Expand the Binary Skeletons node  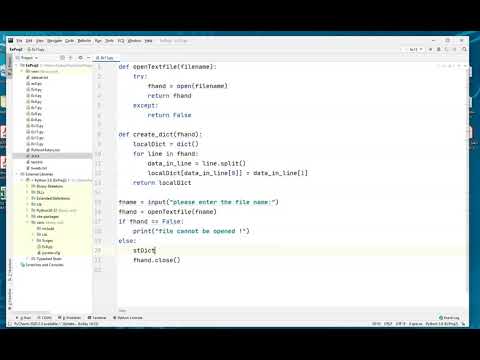click(27, 186)
